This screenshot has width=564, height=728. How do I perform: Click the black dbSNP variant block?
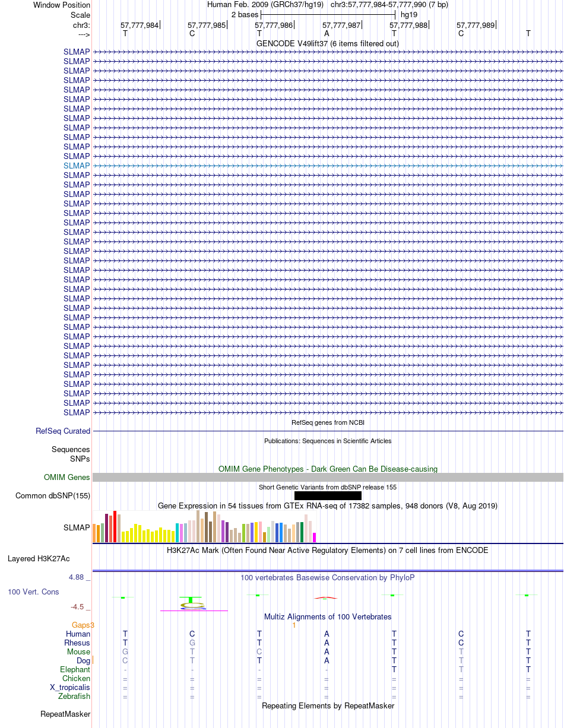[328, 495]
